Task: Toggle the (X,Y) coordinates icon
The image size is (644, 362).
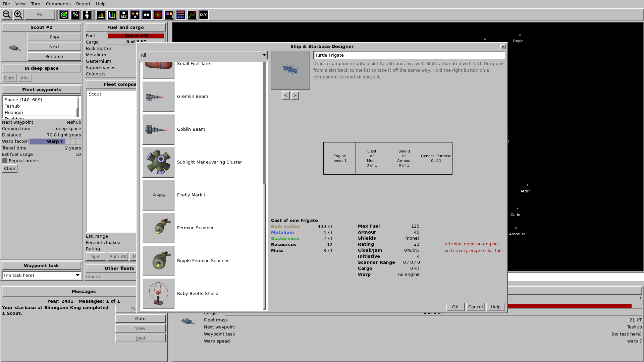Action: [204, 15]
